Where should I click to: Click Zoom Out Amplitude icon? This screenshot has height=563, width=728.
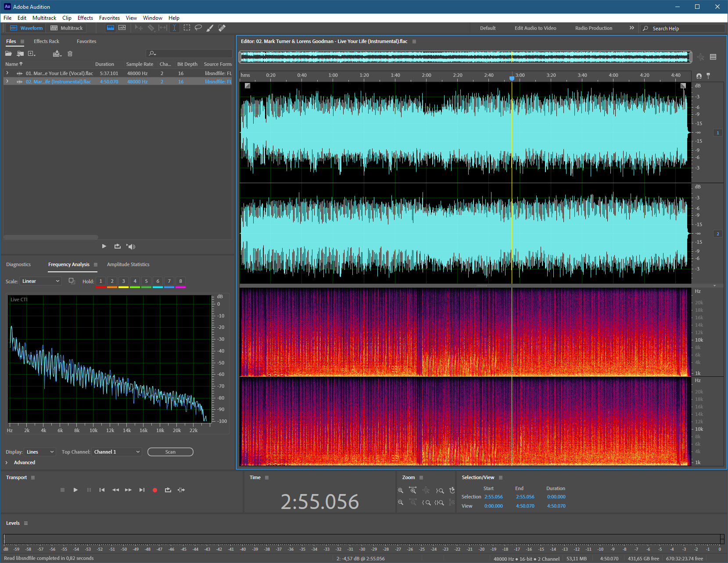(x=400, y=502)
